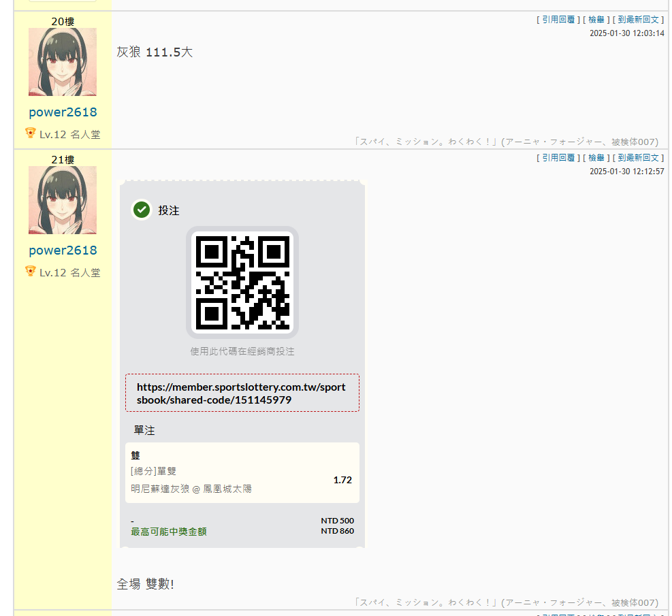Click the payout amount NTD 860

(337, 531)
